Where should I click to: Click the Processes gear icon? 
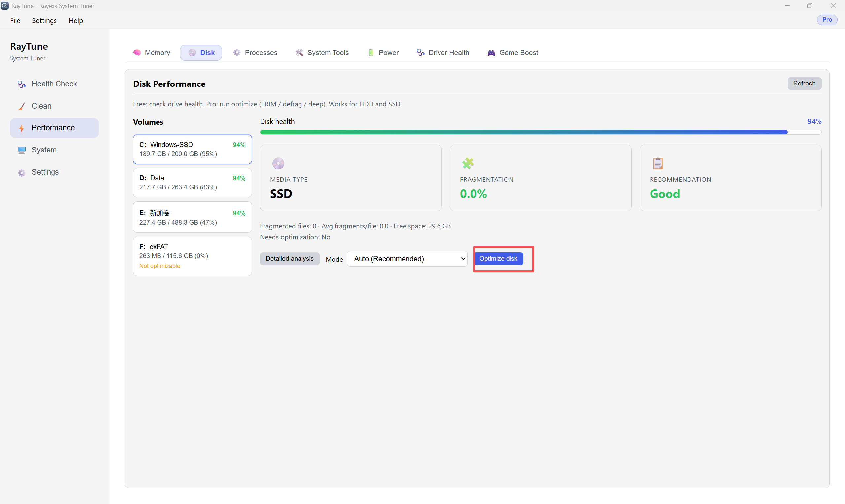tap(237, 52)
